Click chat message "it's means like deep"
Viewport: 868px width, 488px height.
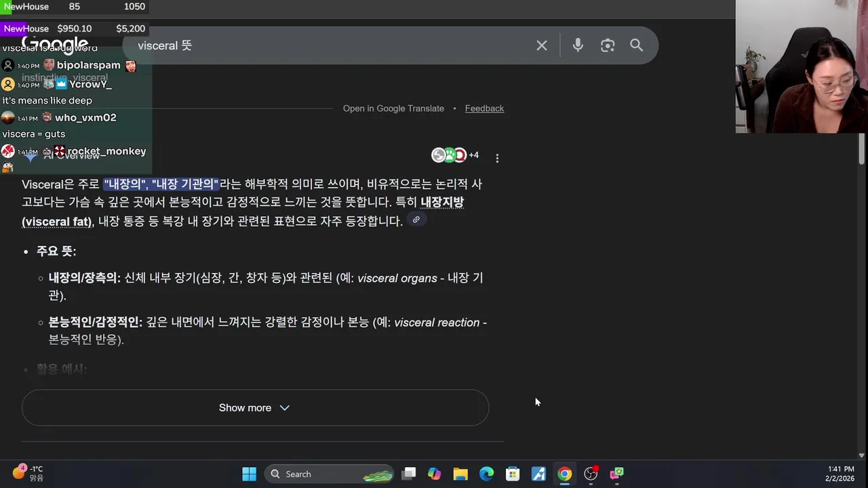tap(47, 100)
